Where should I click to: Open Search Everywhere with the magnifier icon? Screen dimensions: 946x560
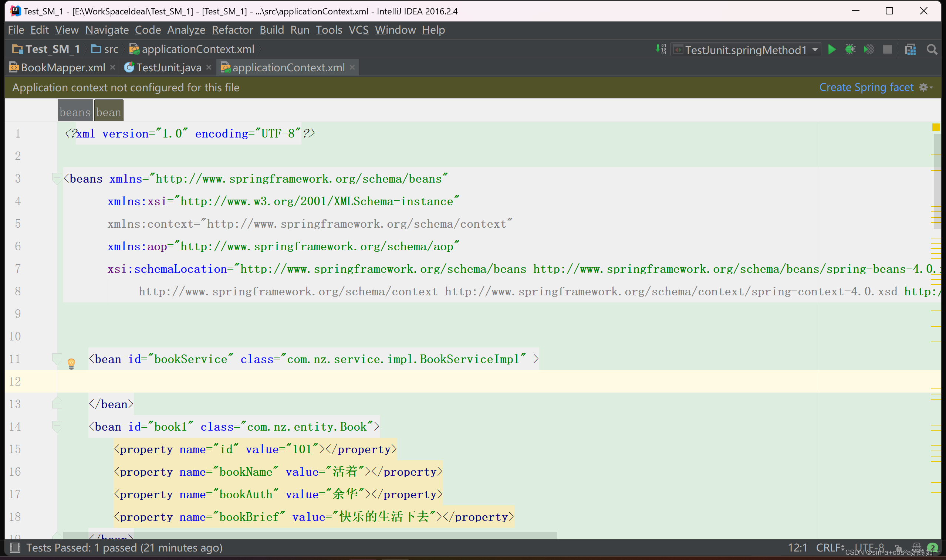(932, 50)
